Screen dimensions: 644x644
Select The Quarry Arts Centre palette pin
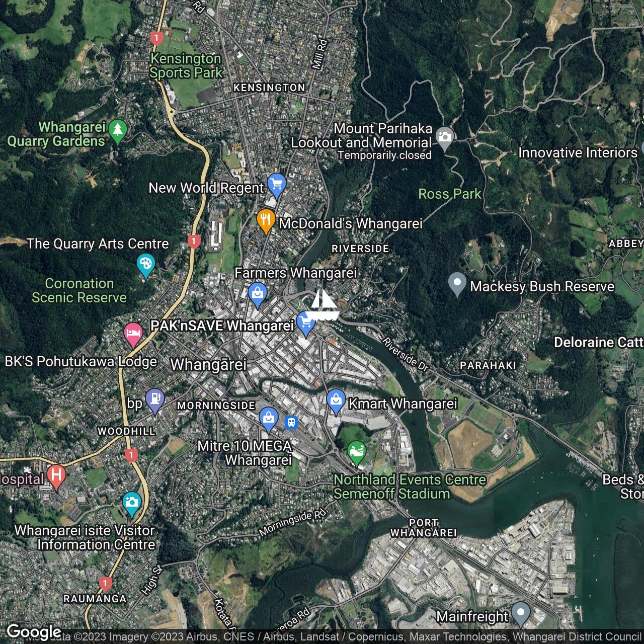145,264
